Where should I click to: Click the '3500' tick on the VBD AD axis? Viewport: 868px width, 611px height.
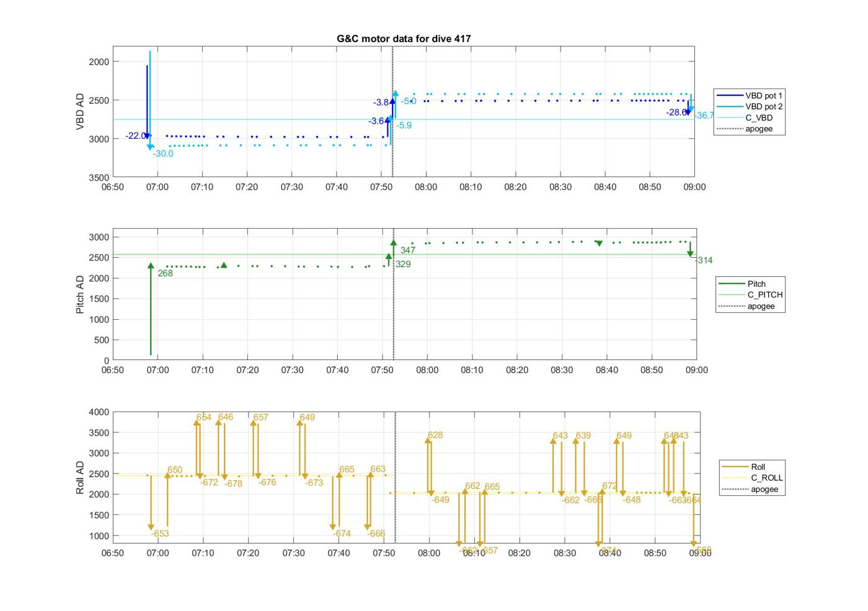click(99, 177)
